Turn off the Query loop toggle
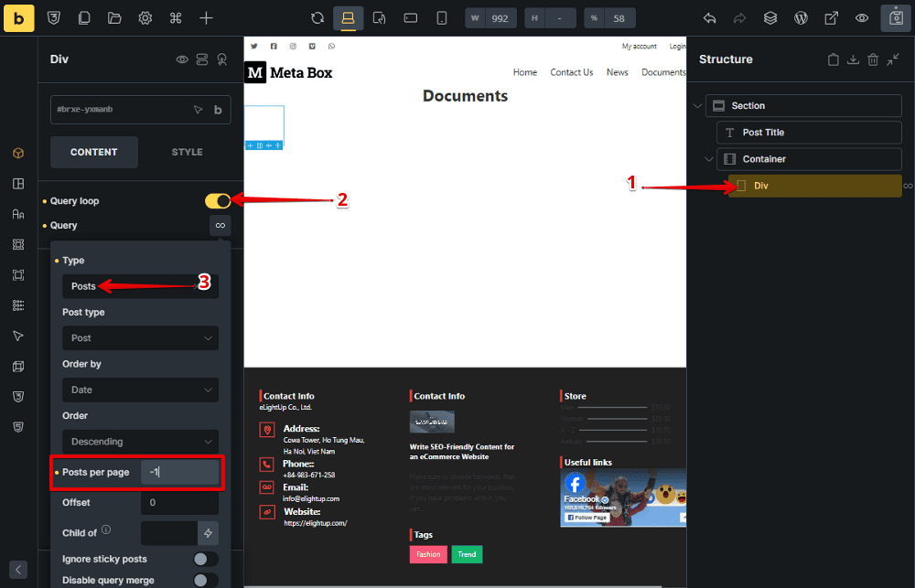 pyautogui.click(x=218, y=201)
